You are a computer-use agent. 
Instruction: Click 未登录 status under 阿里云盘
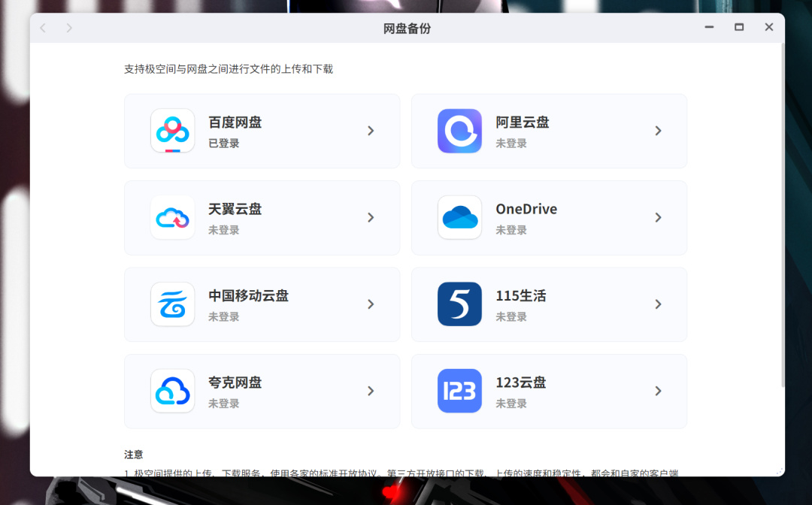click(511, 144)
